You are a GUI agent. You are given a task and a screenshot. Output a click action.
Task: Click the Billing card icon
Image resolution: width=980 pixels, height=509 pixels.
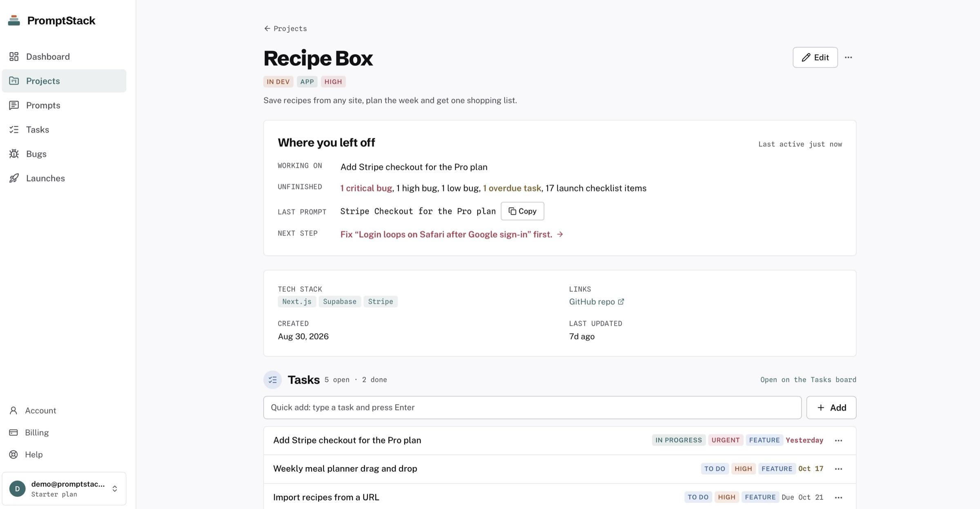pos(13,433)
